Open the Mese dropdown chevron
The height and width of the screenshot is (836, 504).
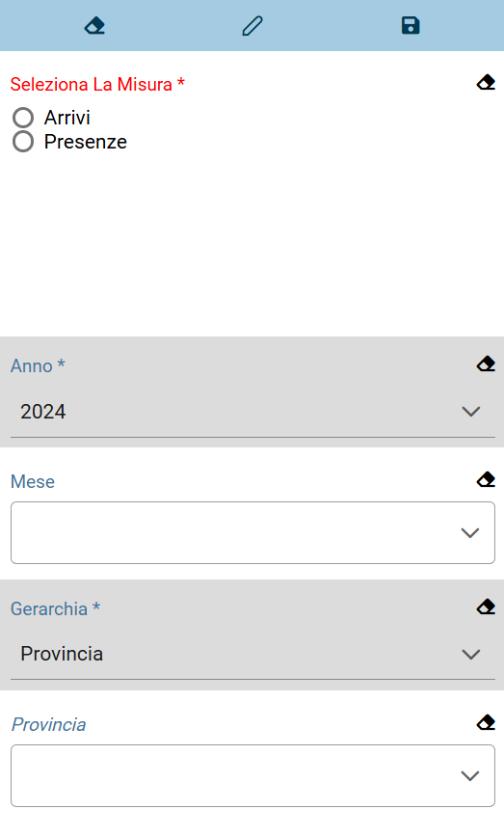pos(470,532)
